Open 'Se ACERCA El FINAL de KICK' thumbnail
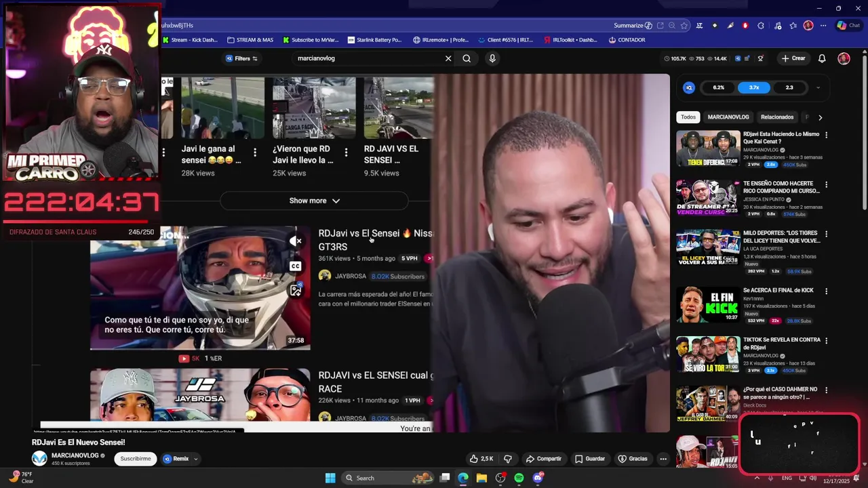Image resolution: width=868 pixels, height=488 pixels. [708, 304]
